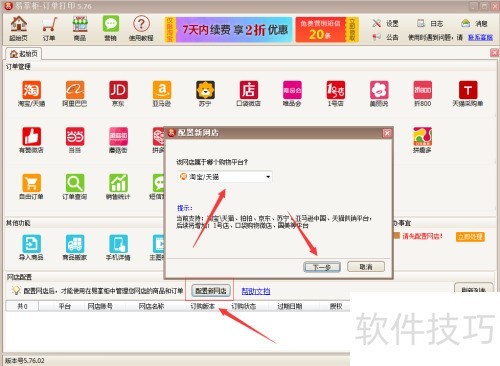This screenshot has width=500, height=366.
Task: Open the 销售统计 chart icon
Action: (118, 187)
